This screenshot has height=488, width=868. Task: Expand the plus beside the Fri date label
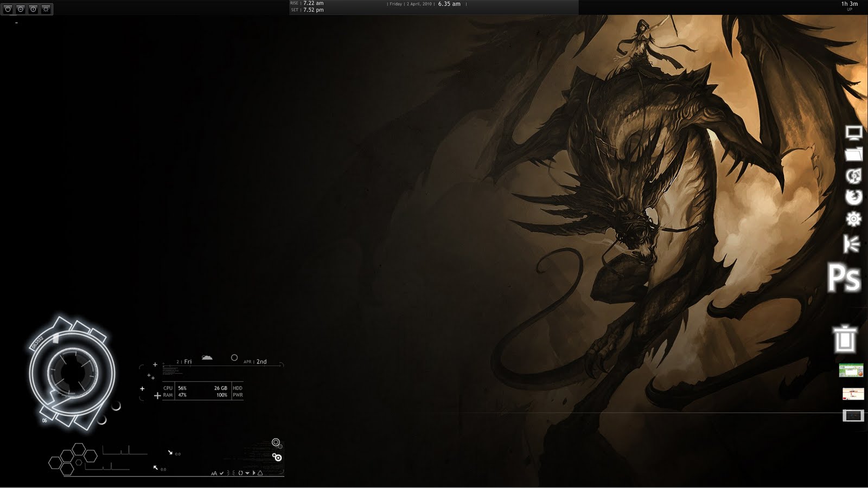coord(155,364)
